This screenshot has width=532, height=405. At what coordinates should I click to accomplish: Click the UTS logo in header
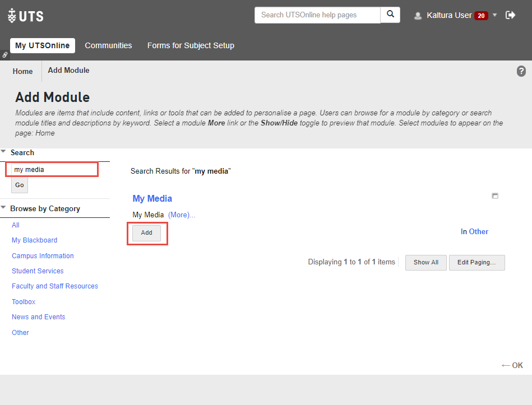26,16
